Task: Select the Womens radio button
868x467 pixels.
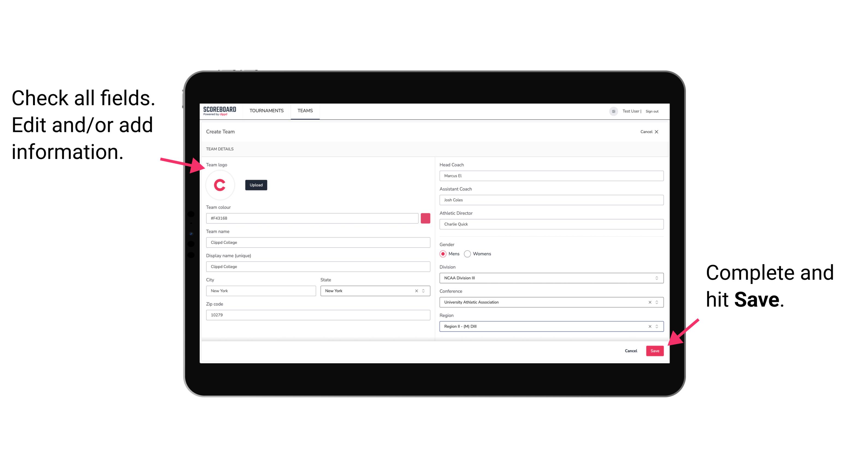Action: 469,254
